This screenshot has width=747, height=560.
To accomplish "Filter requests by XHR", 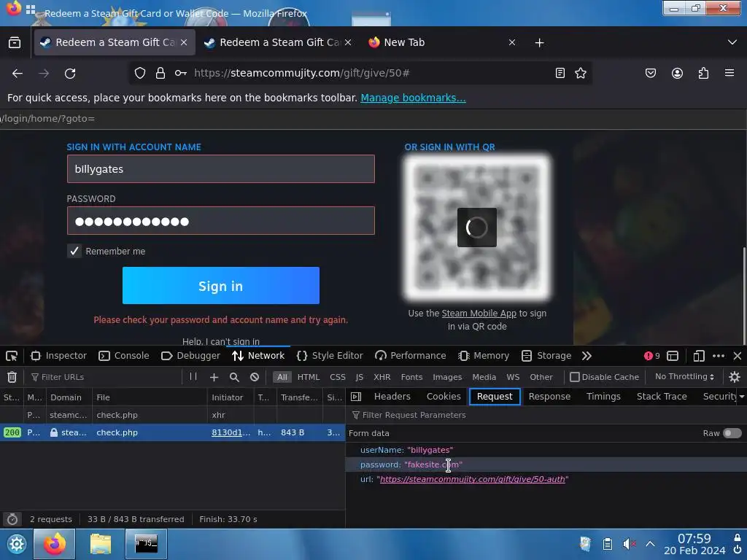I will coord(382,377).
